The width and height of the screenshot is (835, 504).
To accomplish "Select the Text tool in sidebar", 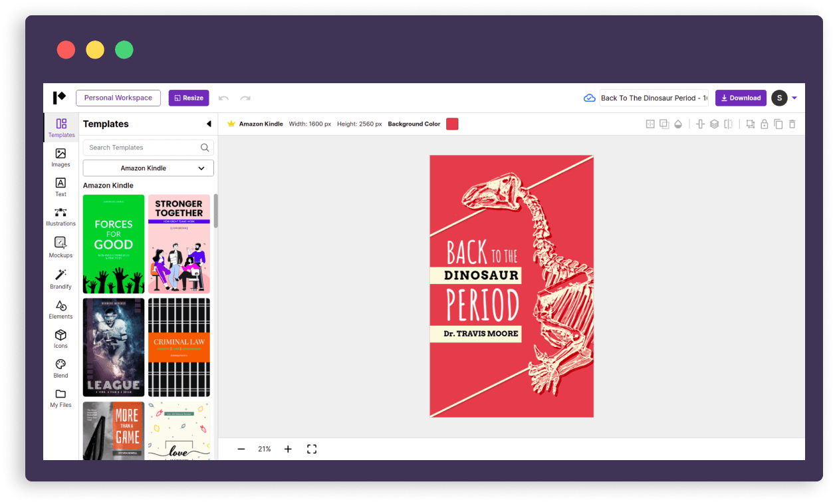I will click(60, 187).
